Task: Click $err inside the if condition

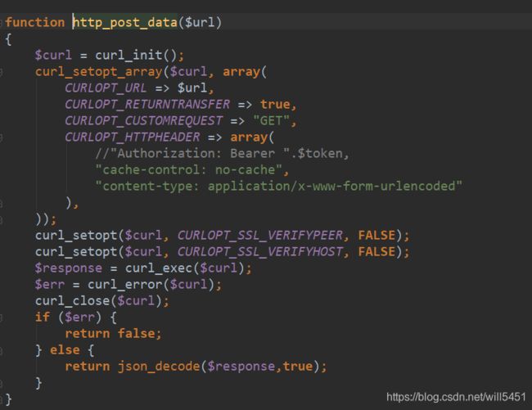Action: [x=79, y=317]
